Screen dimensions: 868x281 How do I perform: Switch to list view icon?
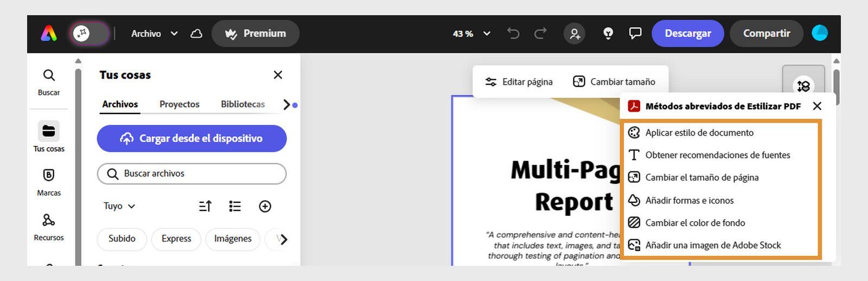235,206
